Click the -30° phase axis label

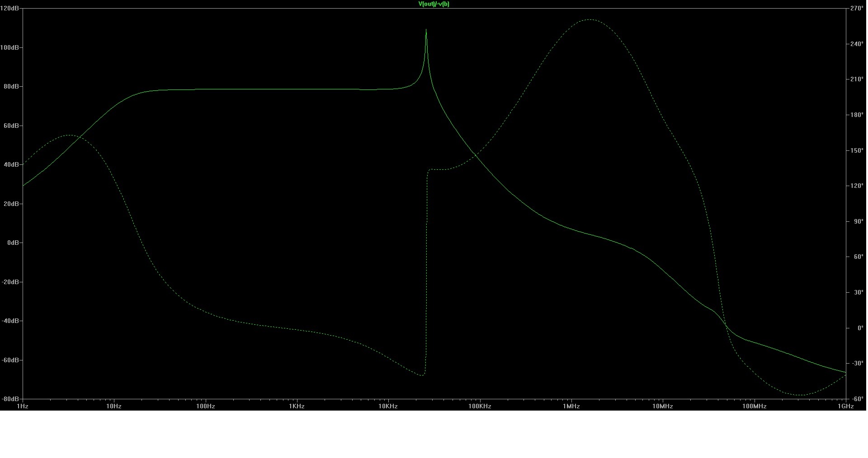858,364
